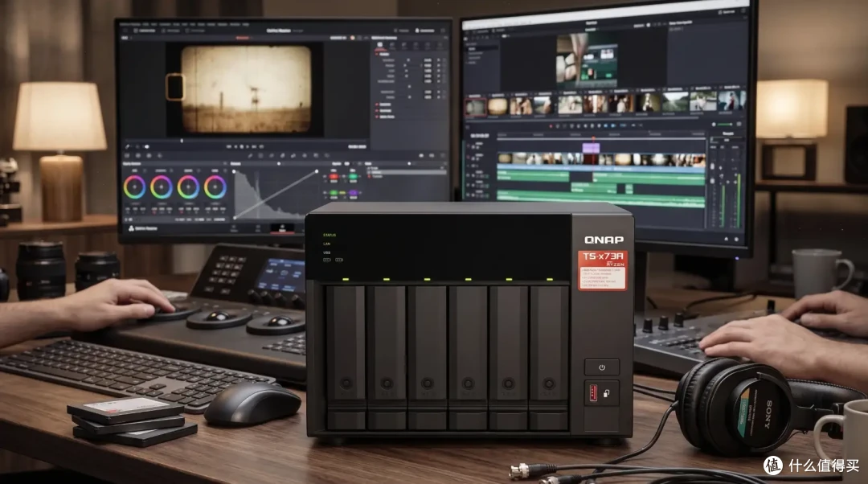Select the highlighted item in right monitor sidebar list
This screenshot has width=868, height=484.
(x=481, y=49)
